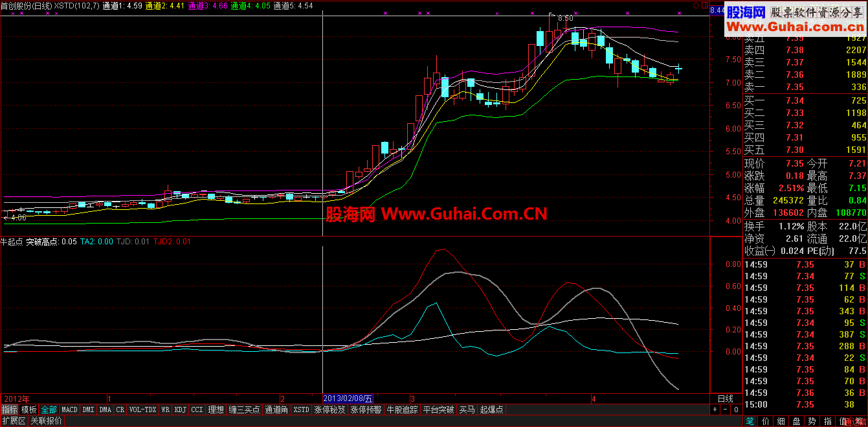Switch to the 细 detail tab
868x427 pixels.
[x=781, y=421]
